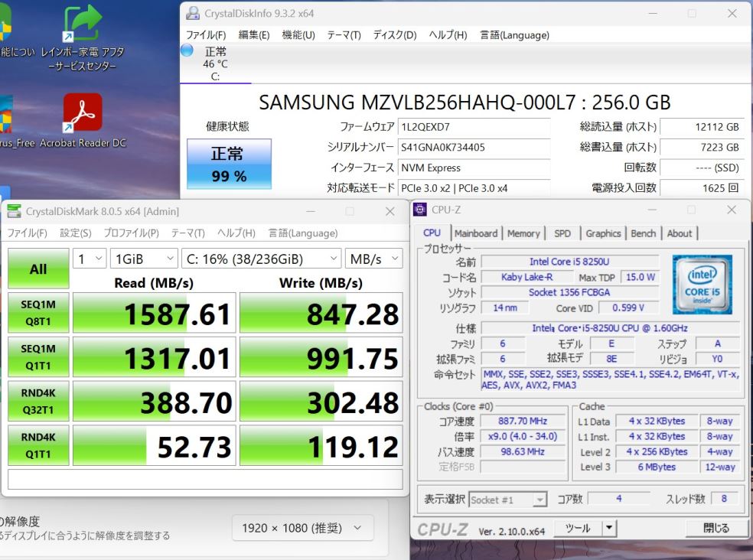Screen dimensions: 753x560
Task: Open the レインボー家電 アフターサービスセンター desktop shortcut
Action: pos(83,38)
